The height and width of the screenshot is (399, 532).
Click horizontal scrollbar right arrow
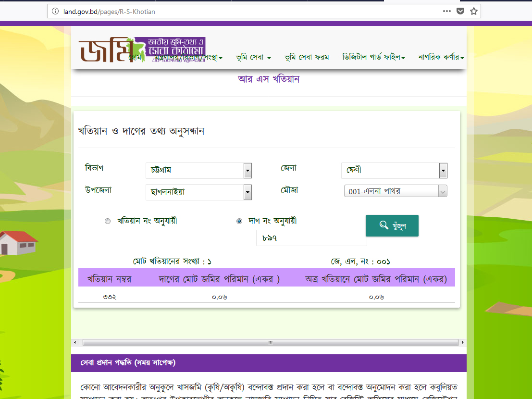pyautogui.click(x=463, y=342)
